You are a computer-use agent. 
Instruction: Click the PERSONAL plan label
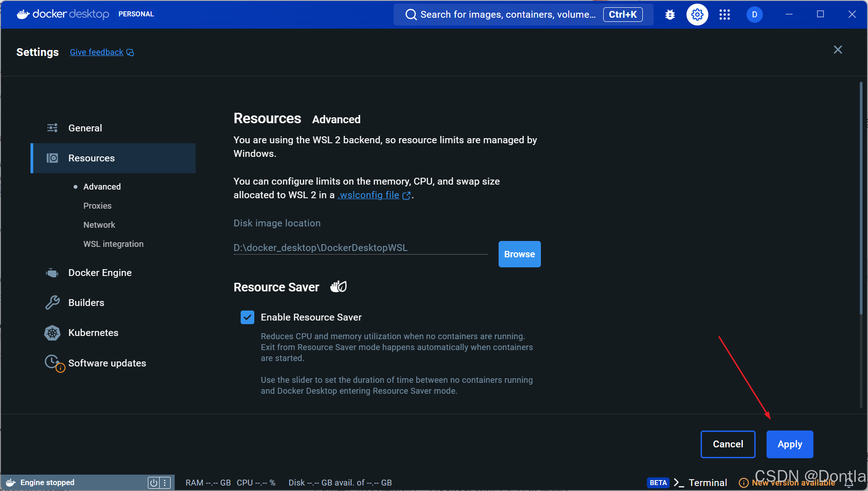[136, 14]
